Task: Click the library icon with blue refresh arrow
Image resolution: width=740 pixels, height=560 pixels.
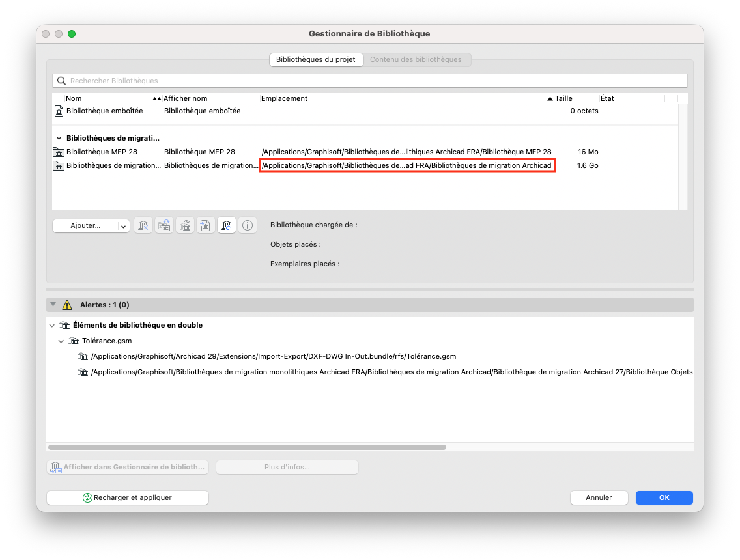Action: click(227, 225)
